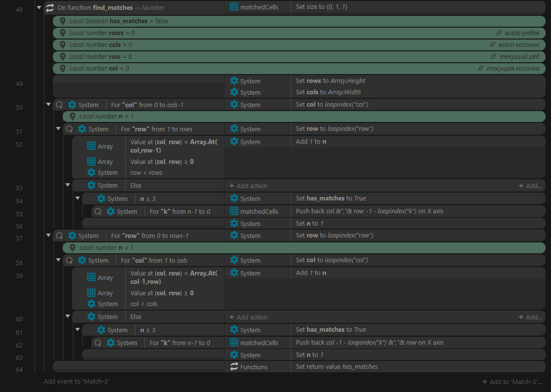Screen dimensions: 551x392
Task: Click the Array icon of the 'Array.At(col,row-1)' condition
Action: (91, 146)
